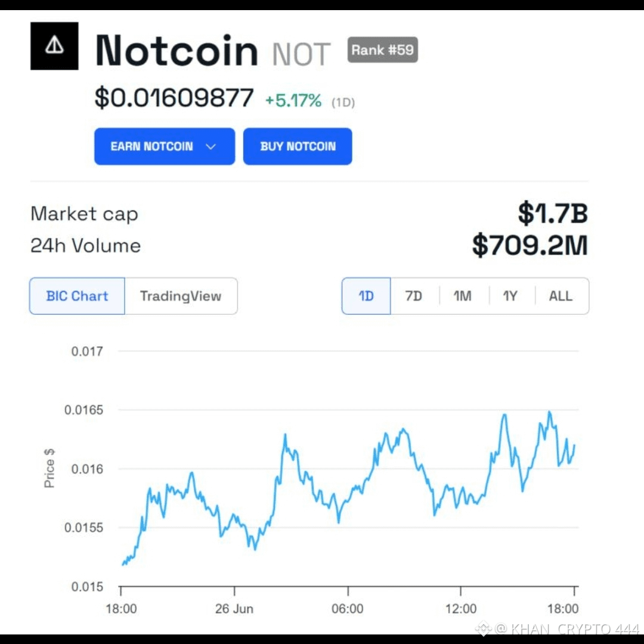Open the EARN NOTCOIN dropdown button

pos(165,147)
